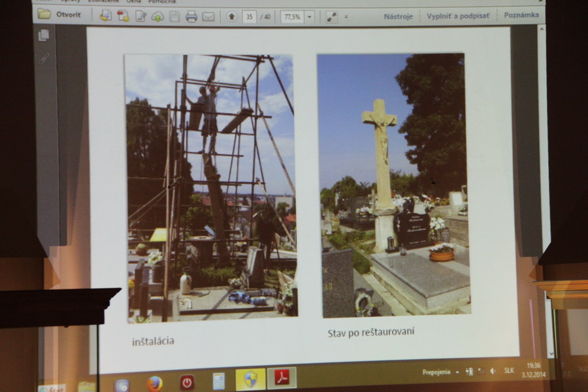The height and width of the screenshot is (392, 588).
Task: Click the settings gear taskbar icon
Action: (122, 385)
